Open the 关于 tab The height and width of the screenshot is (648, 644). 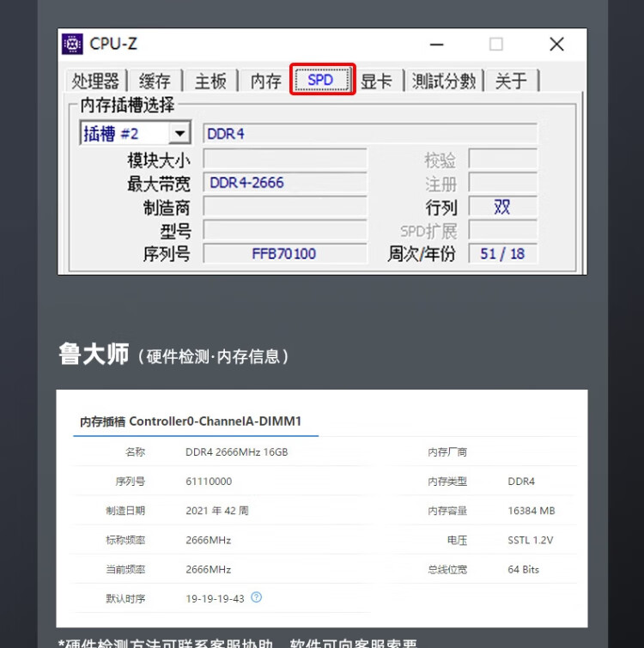point(512,81)
